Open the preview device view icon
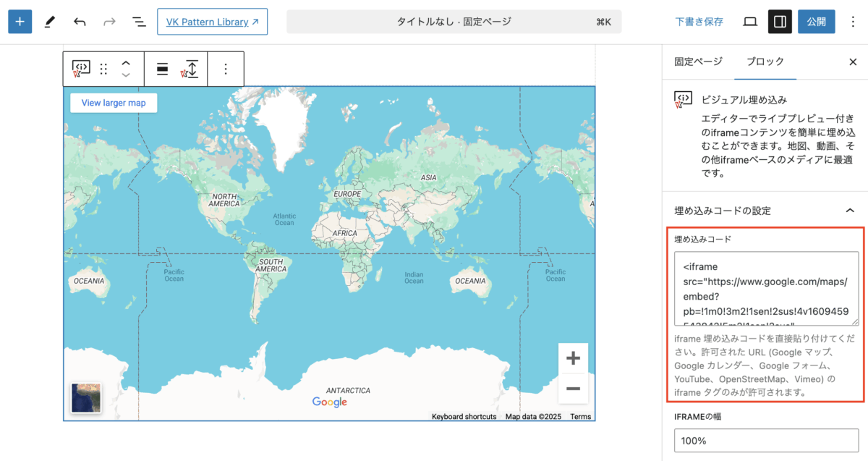The image size is (868, 461). [750, 22]
